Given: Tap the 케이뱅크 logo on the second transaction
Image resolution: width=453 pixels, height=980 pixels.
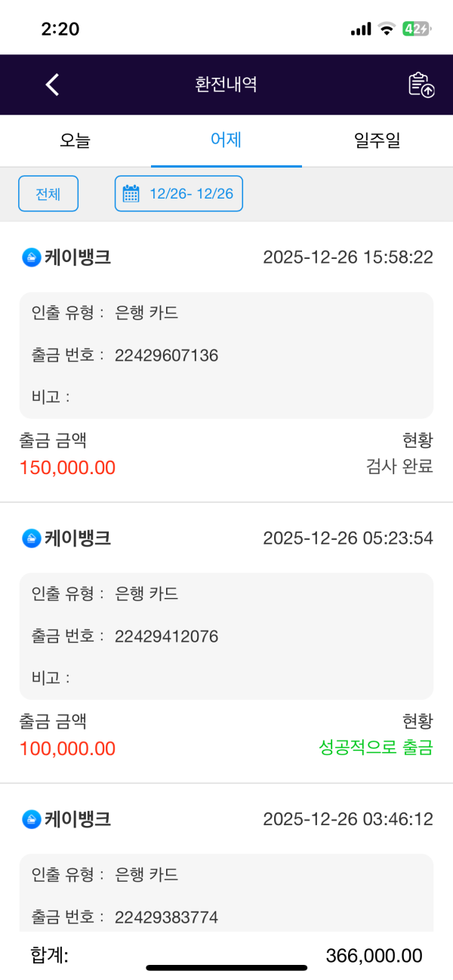Looking at the screenshot, I should pyautogui.click(x=29, y=538).
